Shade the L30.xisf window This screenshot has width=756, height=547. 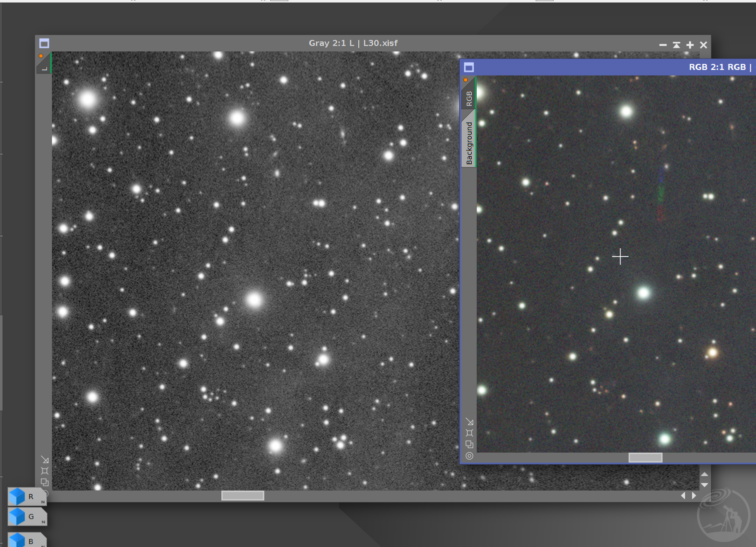click(676, 45)
